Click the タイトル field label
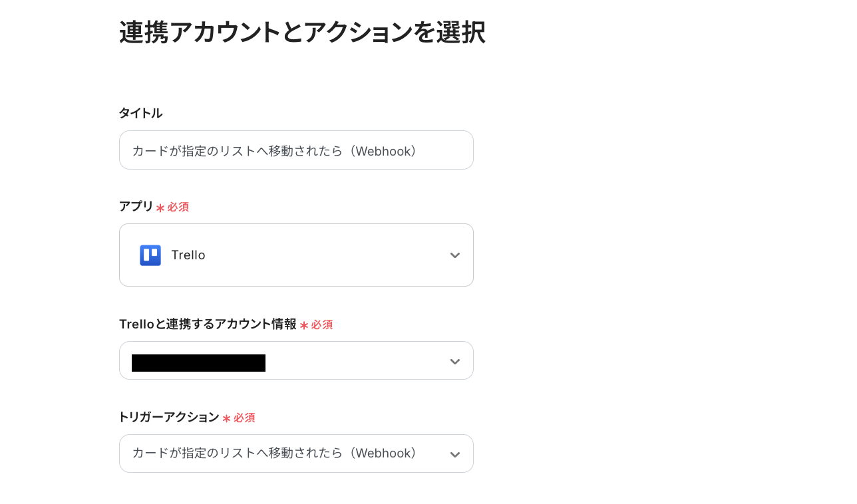857x504 pixels. 140,113
